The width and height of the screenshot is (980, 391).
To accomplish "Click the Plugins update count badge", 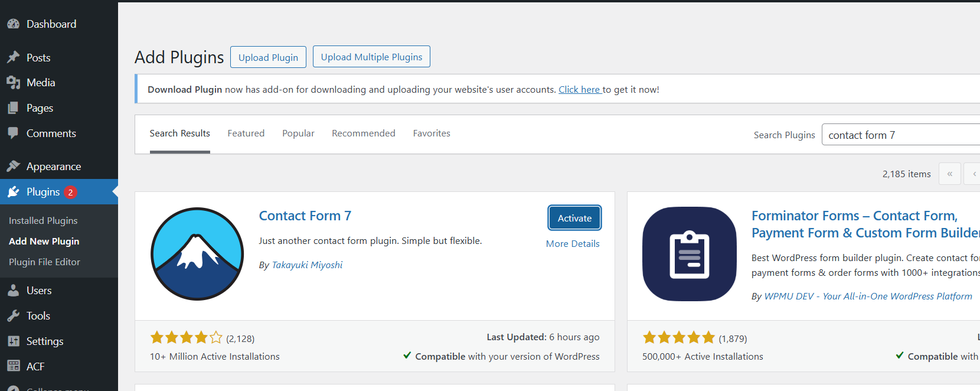I will [x=70, y=192].
